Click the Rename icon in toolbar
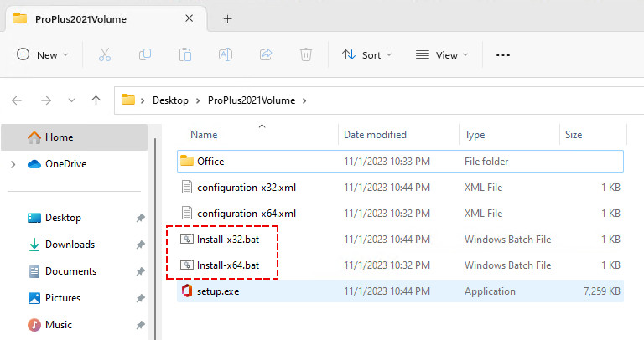 pos(225,54)
